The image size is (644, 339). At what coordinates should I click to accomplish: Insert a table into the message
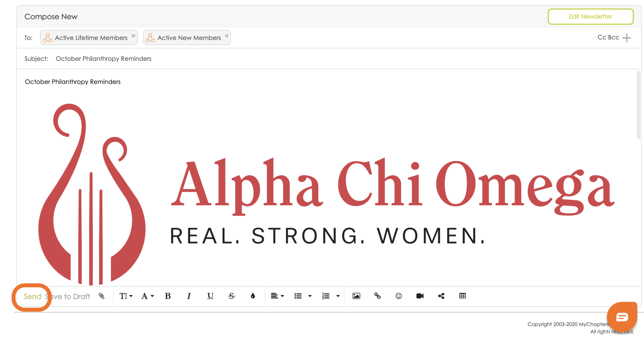tap(462, 296)
